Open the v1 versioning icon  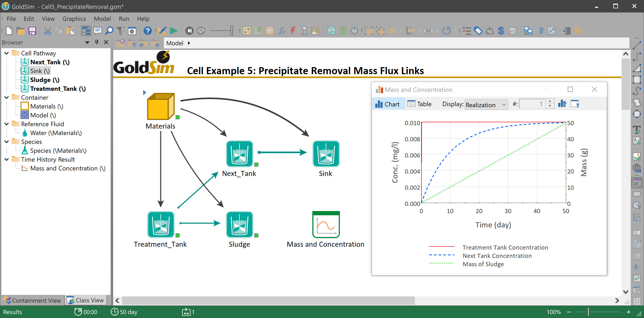pyautogui.click(x=512, y=31)
